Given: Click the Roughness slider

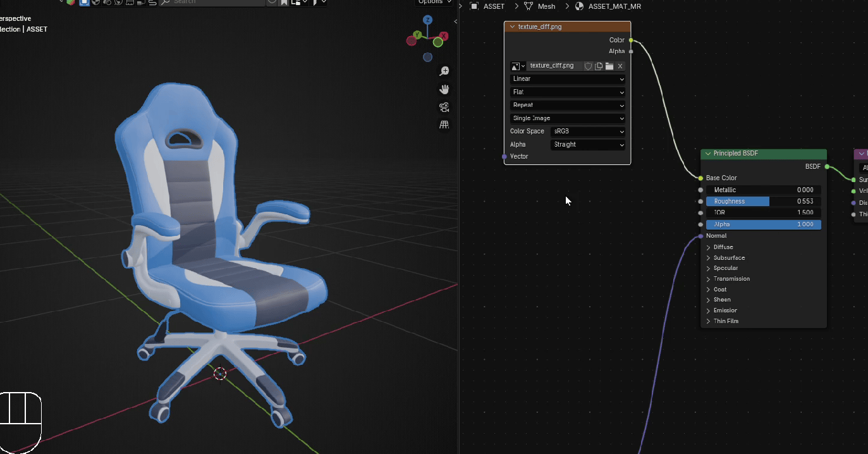Looking at the screenshot, I should [x=763, y=201].
